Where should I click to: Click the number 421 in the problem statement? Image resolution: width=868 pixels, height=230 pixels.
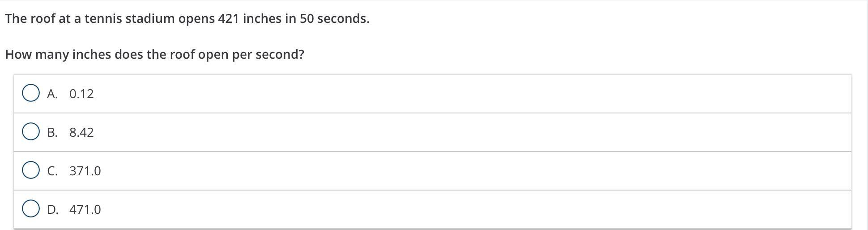click(228, 19)
